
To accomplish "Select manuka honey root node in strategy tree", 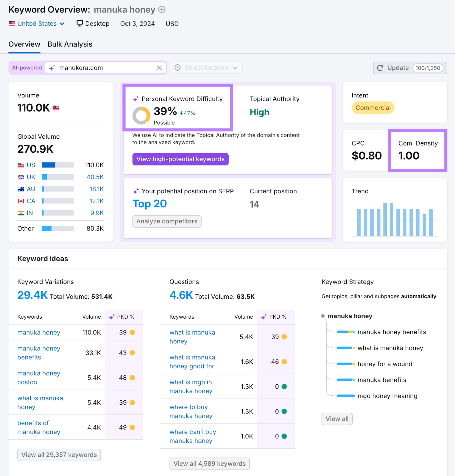I will pyautogui.click(x=350, y=316).
